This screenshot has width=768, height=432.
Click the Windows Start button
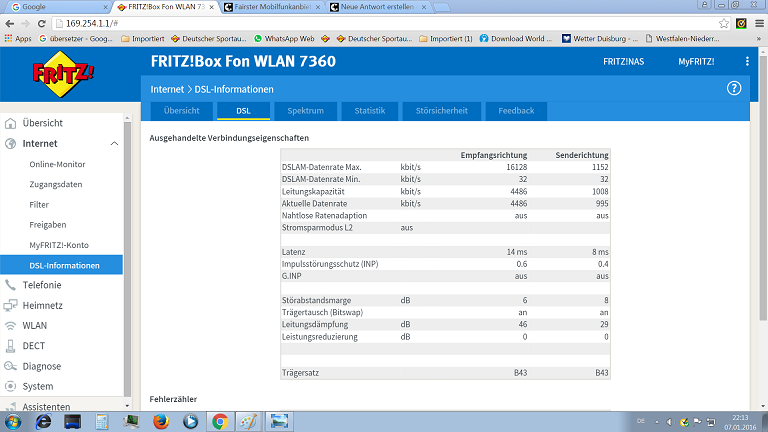click(14, 421)
